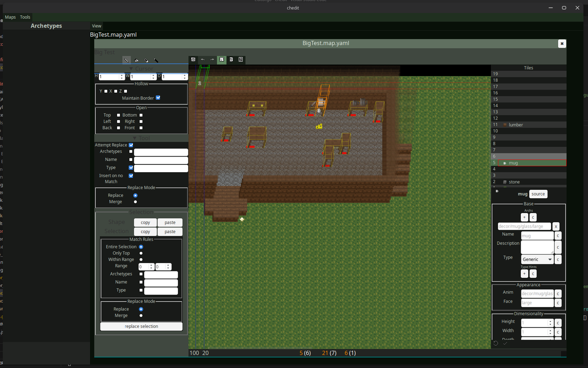Screen dimensions: 588x368
Task: Open the Maps menu
Action: point(10,17)
